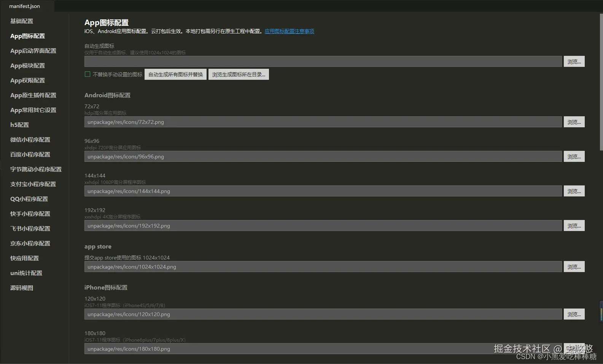
Task: Click the 180x180 iPhone icon path field
Action: (323, 349)
